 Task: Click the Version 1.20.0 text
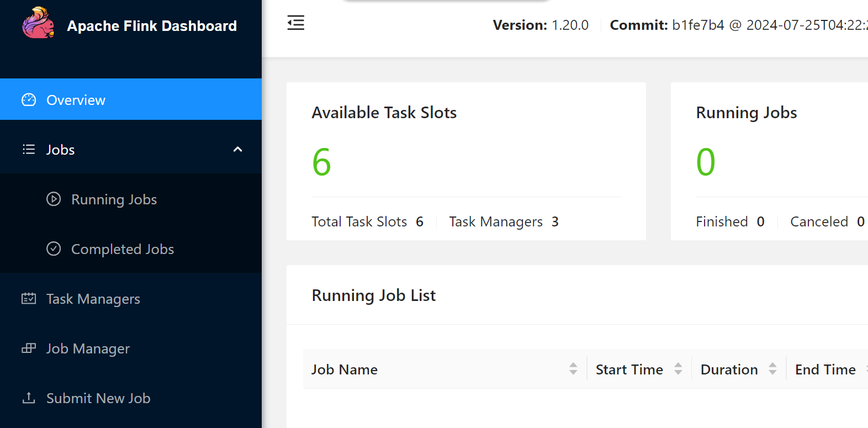[541, 25]
